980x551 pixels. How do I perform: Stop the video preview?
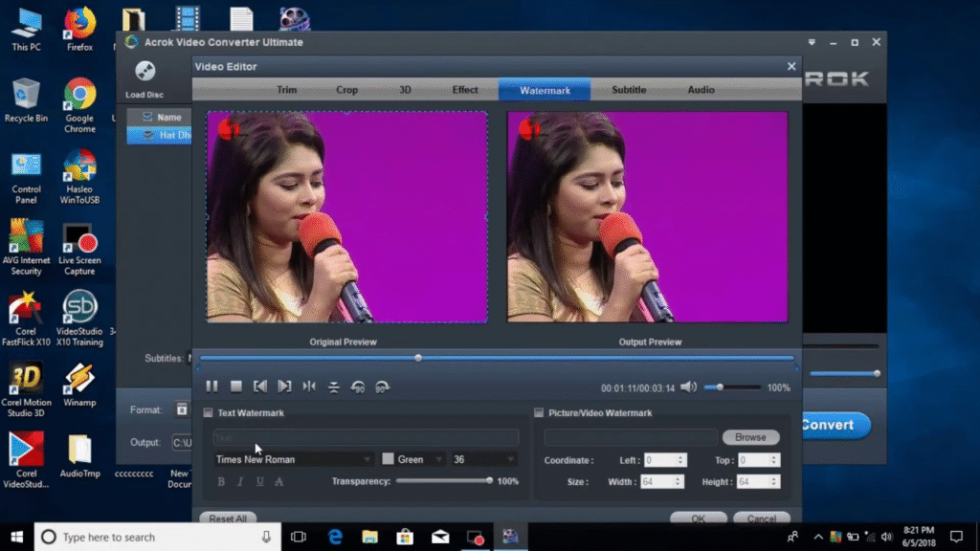[236, 386]
